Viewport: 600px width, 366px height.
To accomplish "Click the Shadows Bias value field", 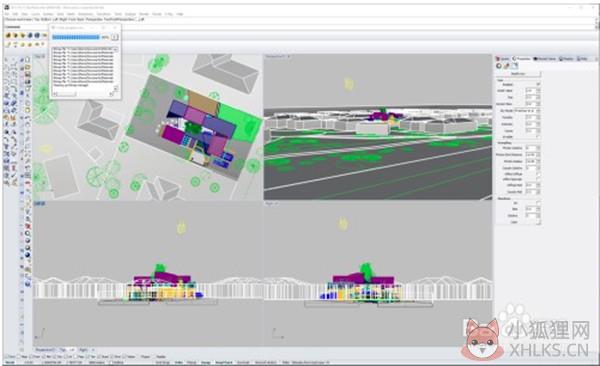I will (x=530, y=209).
